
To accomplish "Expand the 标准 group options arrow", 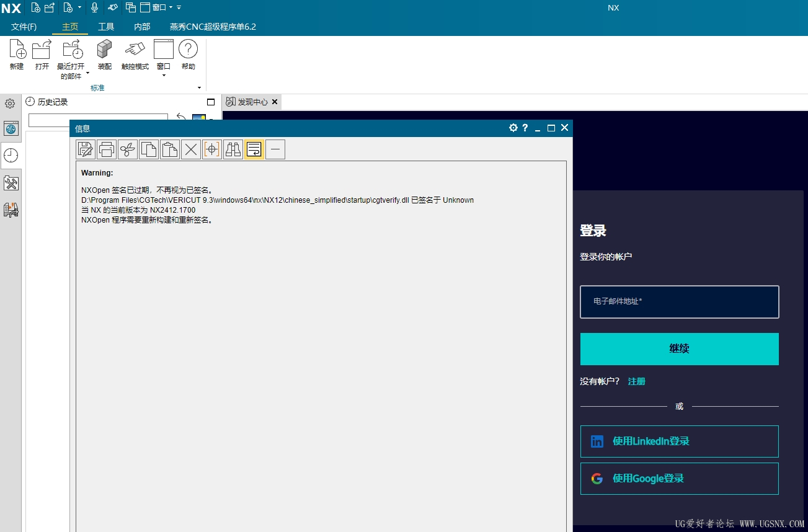I will (200, 88).
